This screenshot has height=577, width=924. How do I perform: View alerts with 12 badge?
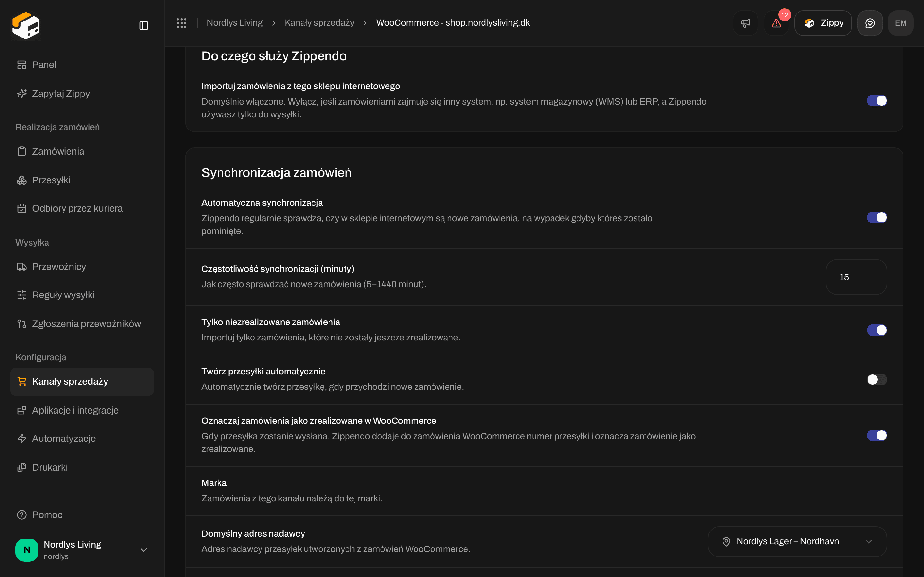pyautogui.click(x=776, y=23)
